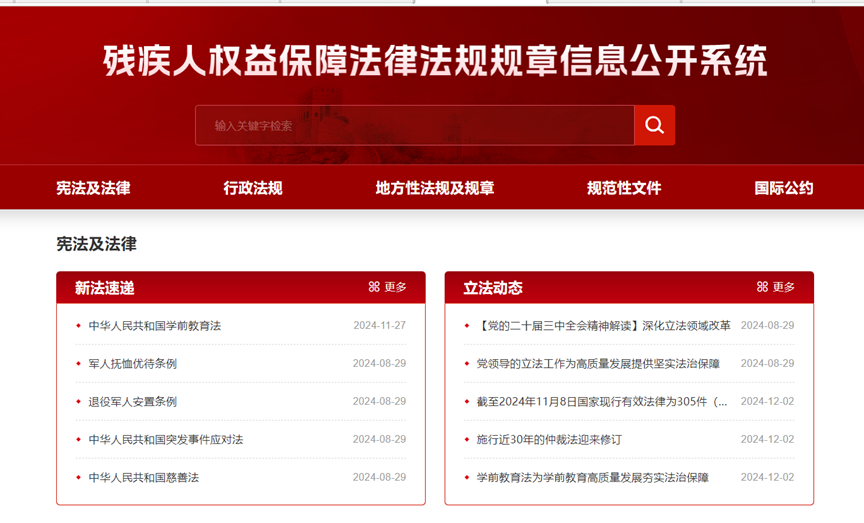864x523 pixels.
Task: Open the 军人抚恤优待条例 article
Action: (133, 364)
